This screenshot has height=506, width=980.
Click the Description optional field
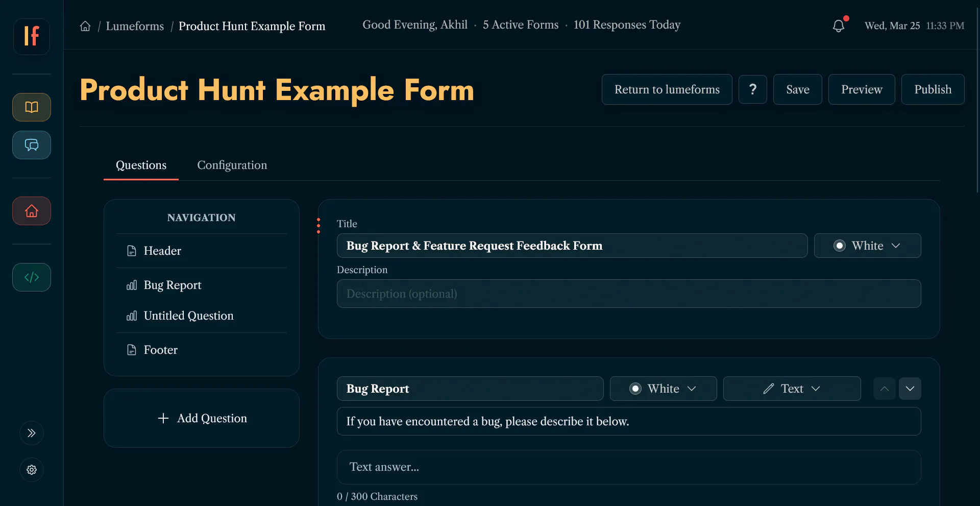[629, 294]
